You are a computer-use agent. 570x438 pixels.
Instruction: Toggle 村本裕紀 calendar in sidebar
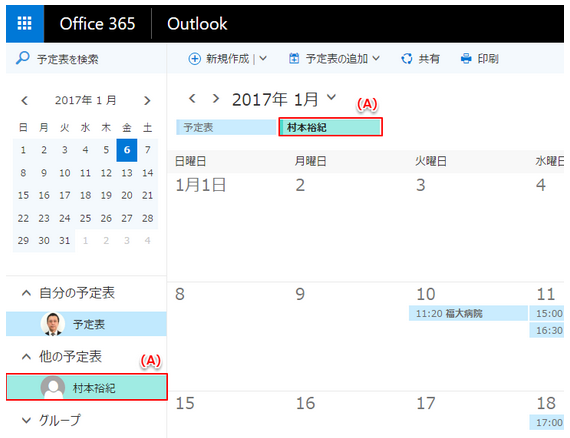coord(87,387)
